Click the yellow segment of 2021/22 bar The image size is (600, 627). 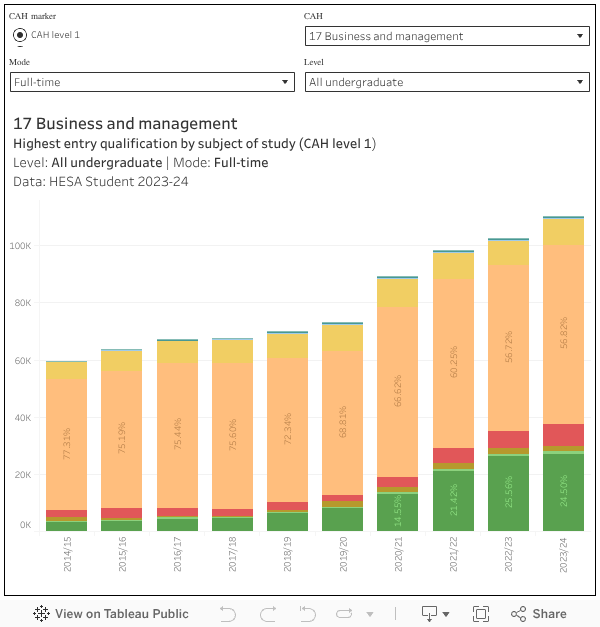454,266
